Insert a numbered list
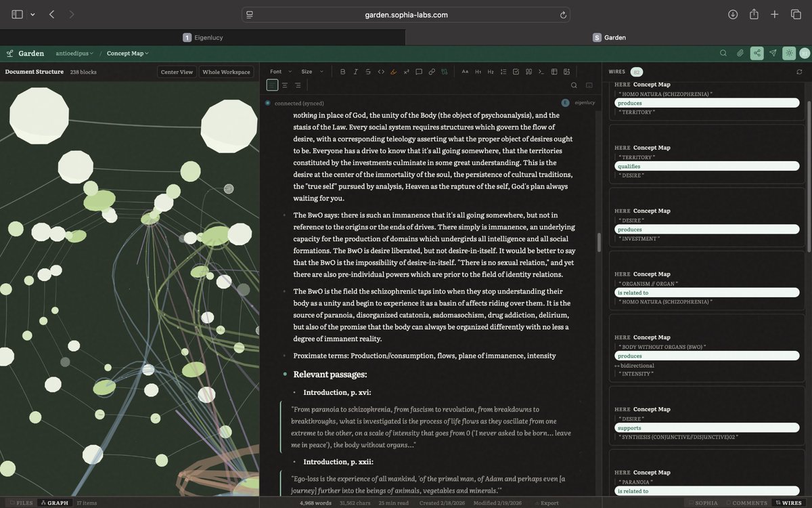This screenshot has height=508, width=812. pos(503,72)
